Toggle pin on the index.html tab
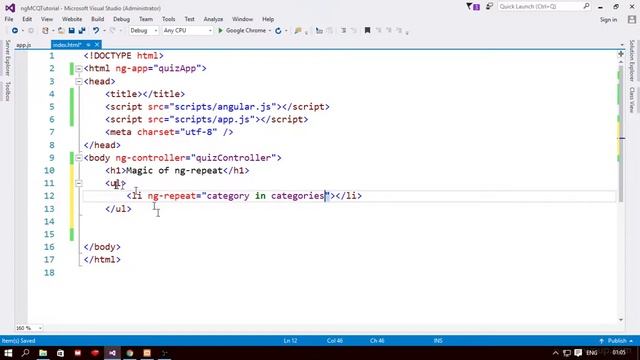Image resolution: width=640 pixels, height=360 pixels. pyautogui.click(x=88, y=45)
